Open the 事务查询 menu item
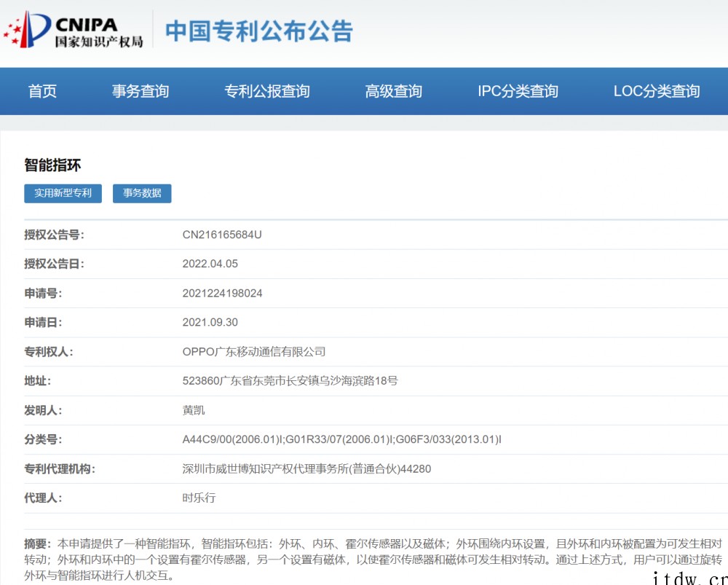Image resolution: width=728 pixels, height=585 pixels. 141,91
